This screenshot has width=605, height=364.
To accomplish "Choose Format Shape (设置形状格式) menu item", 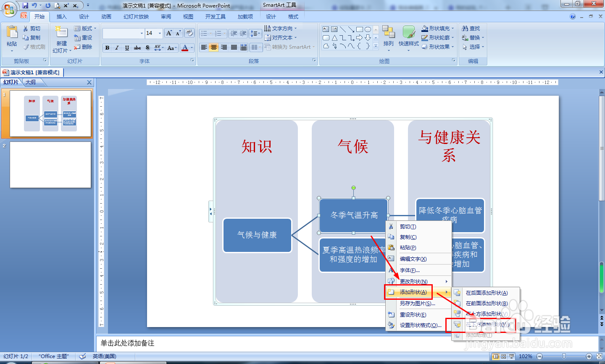I will [x=418, y=325].
